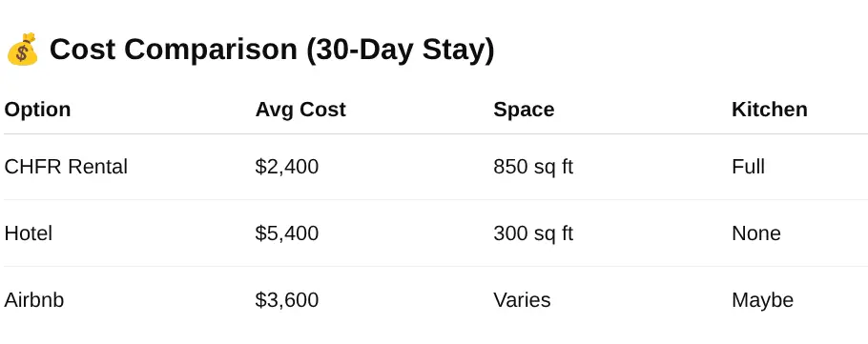Click the Varies space cell
This screenshot has height=344, width=868.
pos(522,300)
